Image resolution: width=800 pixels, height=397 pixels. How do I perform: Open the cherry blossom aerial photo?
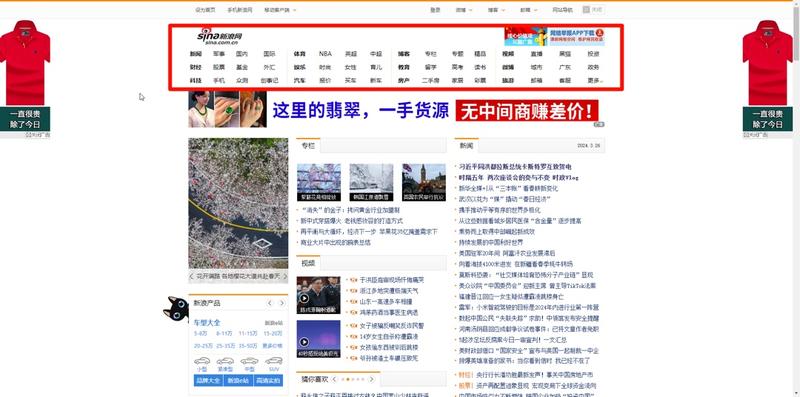[x=238, y=203]
